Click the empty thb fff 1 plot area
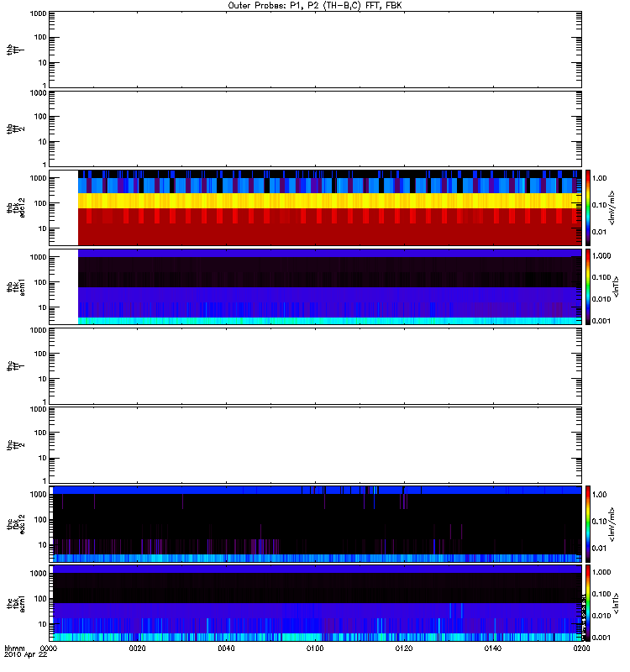The image size is (630, 672). coord(315,50)
